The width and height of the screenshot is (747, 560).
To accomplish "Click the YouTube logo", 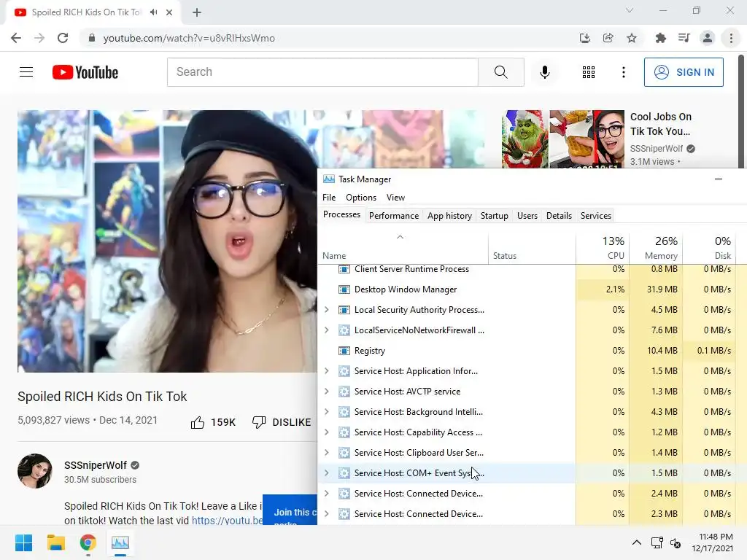I will tap(85, 72).
